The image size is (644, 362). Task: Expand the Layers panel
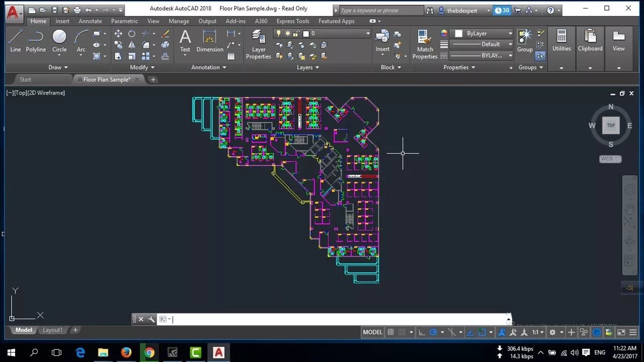308,67
